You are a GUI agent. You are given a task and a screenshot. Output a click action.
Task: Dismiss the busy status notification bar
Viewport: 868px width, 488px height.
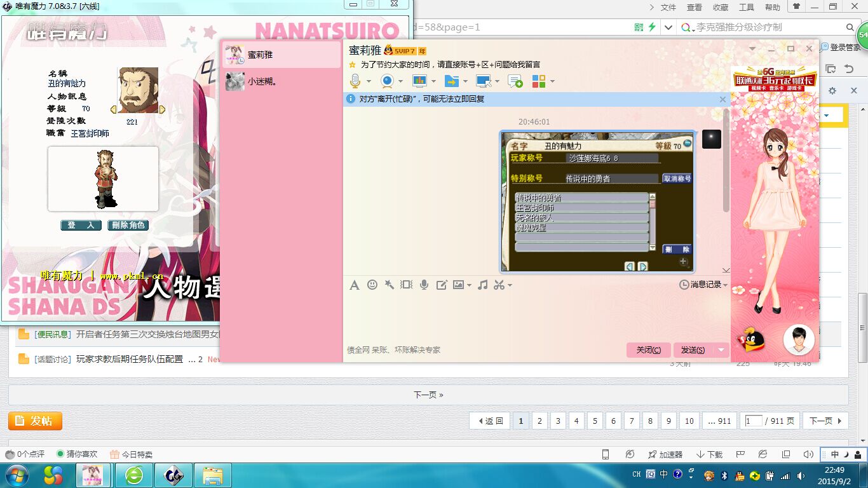(x=722, y=99)
